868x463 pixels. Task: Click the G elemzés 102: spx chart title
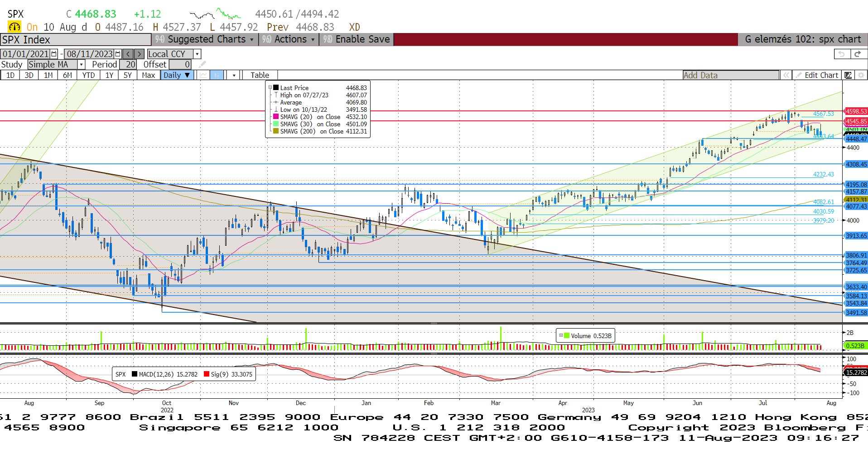[803, 39]
